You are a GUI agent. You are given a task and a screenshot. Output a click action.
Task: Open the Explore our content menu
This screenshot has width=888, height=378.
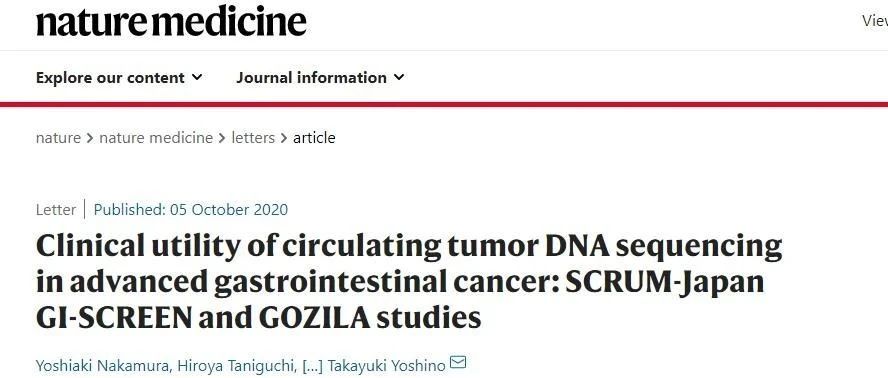(119, 78)
